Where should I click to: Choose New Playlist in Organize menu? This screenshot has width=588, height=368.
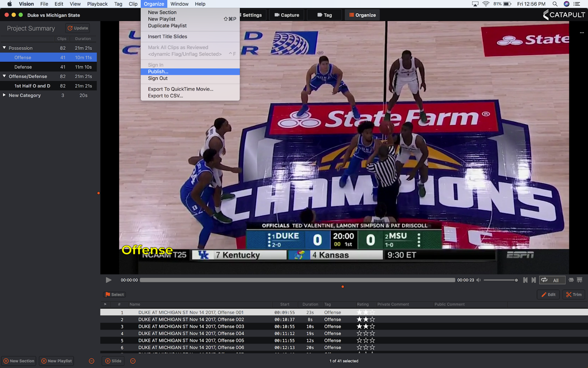190,19
